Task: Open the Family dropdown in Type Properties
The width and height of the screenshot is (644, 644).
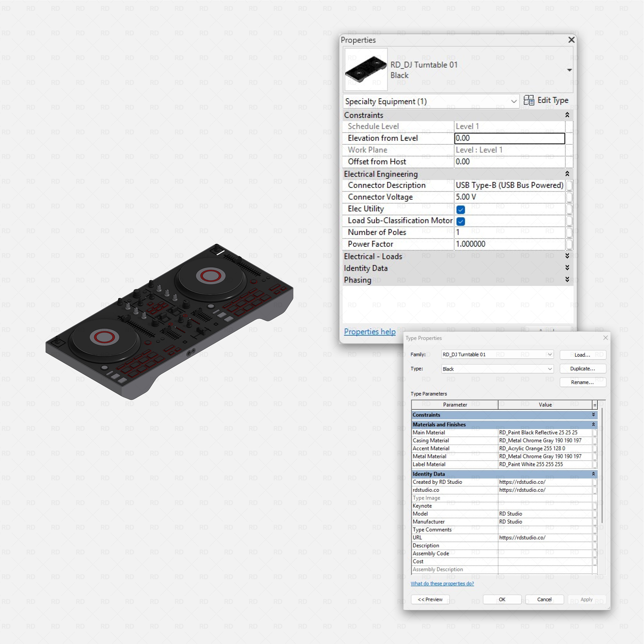Action: click(x=497, y=354)
